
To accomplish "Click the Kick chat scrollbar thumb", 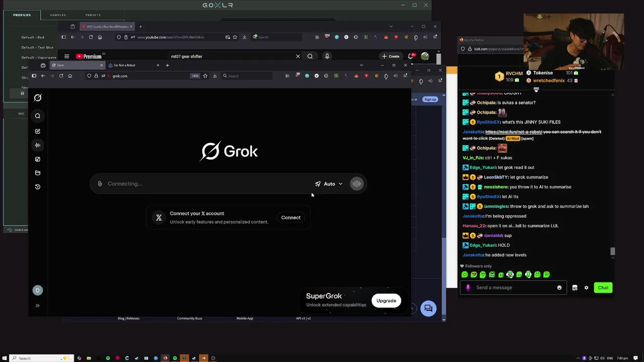I will point(612,251).
